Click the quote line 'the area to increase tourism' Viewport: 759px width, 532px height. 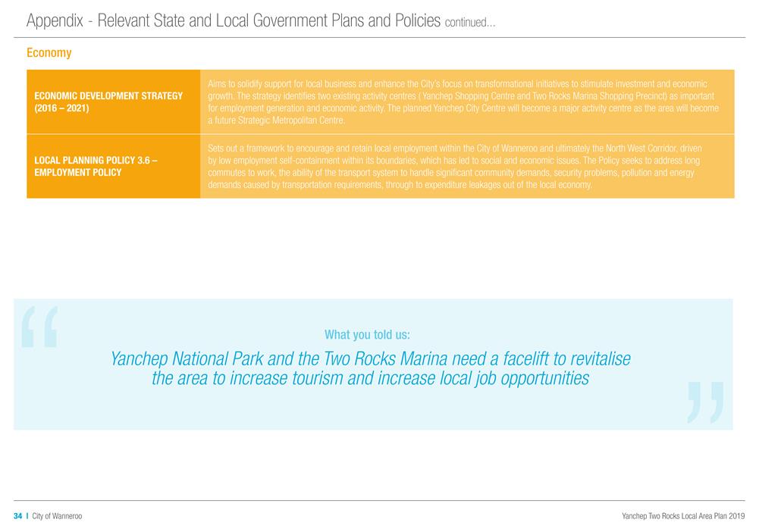[x=370, y=379]
